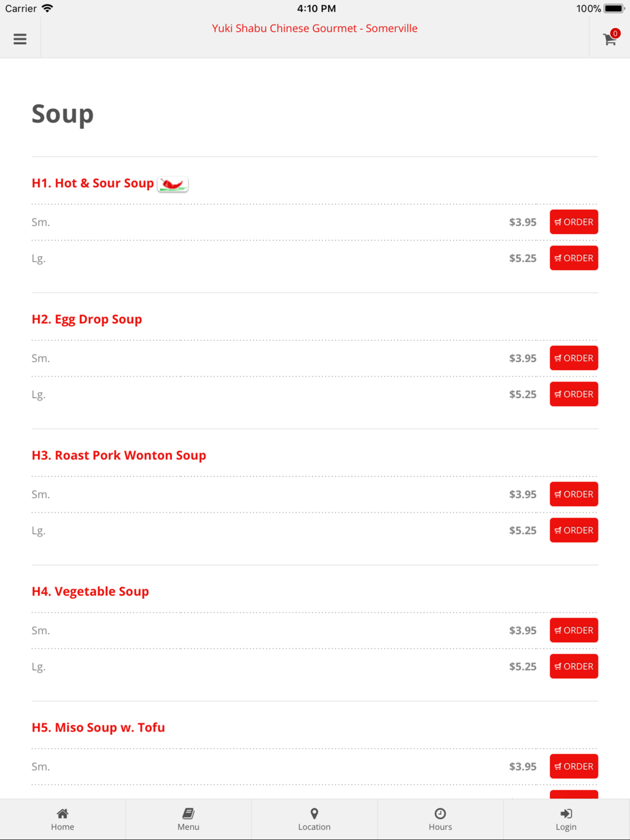Order large Vegetable Soup

pyautogui.click(x=574, y=666)
